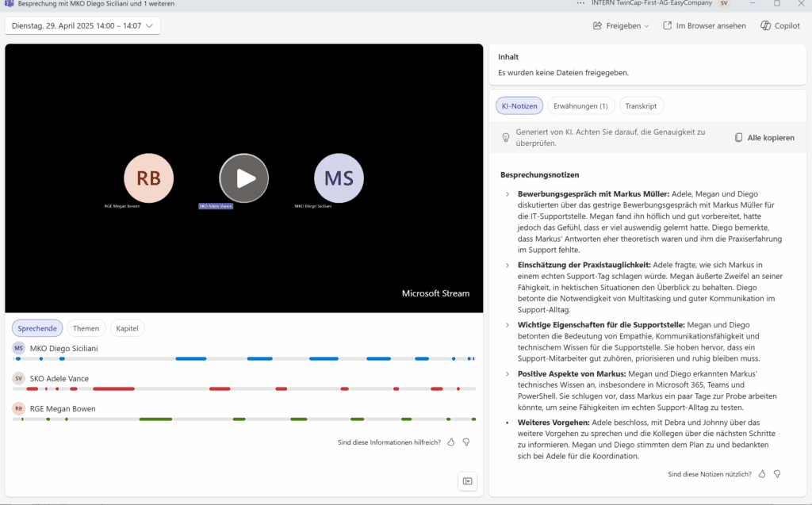Click the RGE Megan Bowen speaker name
The height and width of the screenshot is (505, 812).
[x=63, y=408]
